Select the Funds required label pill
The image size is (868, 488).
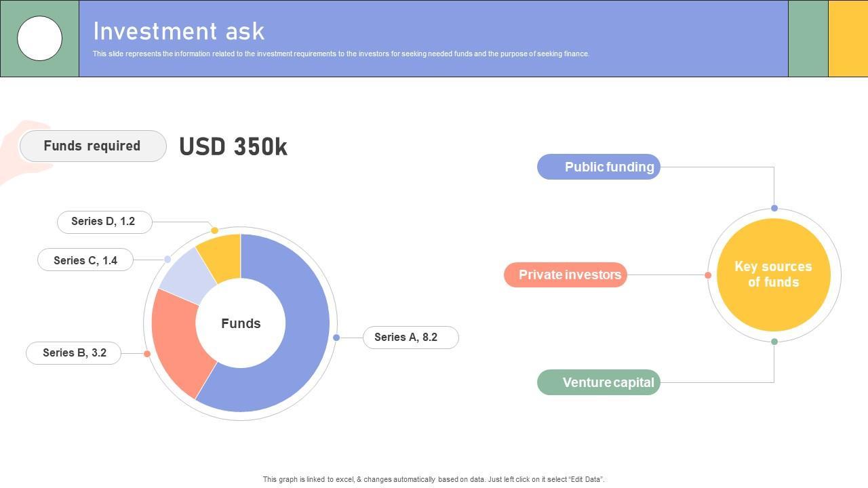(x=93, y=146)
